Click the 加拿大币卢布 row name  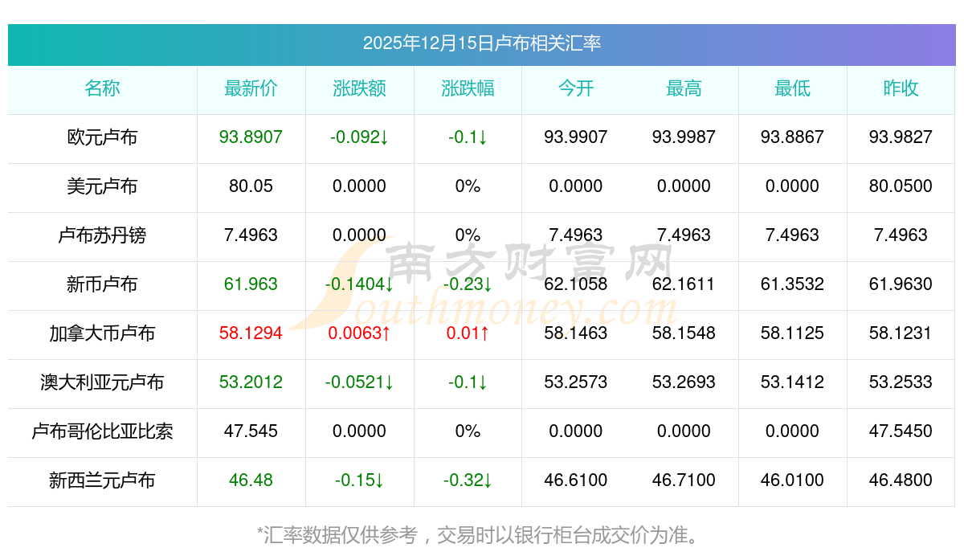coord(102,333)
